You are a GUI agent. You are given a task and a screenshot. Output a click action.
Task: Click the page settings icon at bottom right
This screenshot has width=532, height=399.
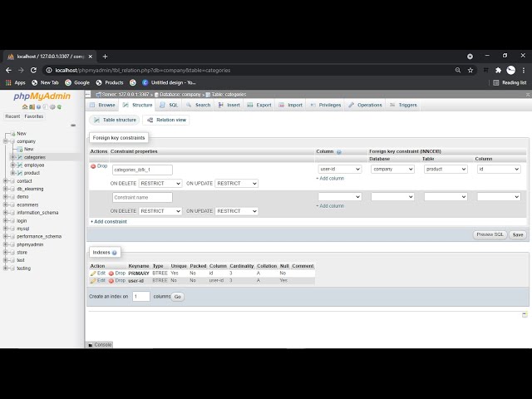click(x=525, y=315)
